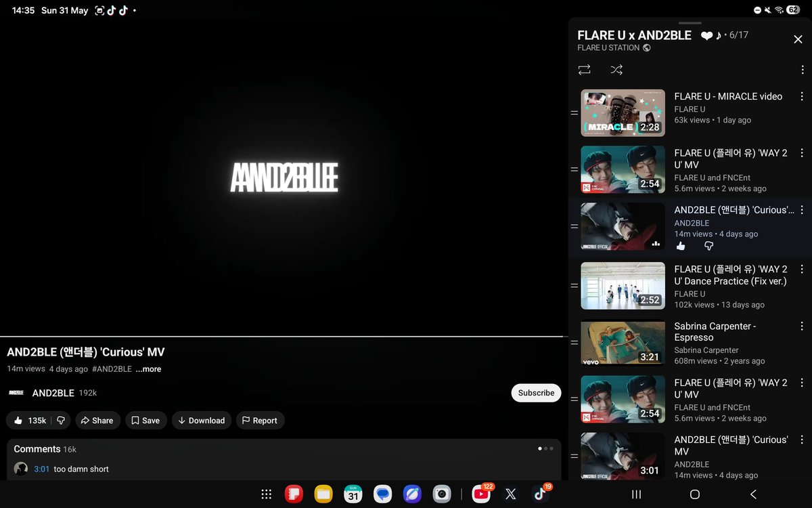Play the Sabrina Carpenter Espresso thumbnail
Screen dimensions: 812x508
coord(623,343)
